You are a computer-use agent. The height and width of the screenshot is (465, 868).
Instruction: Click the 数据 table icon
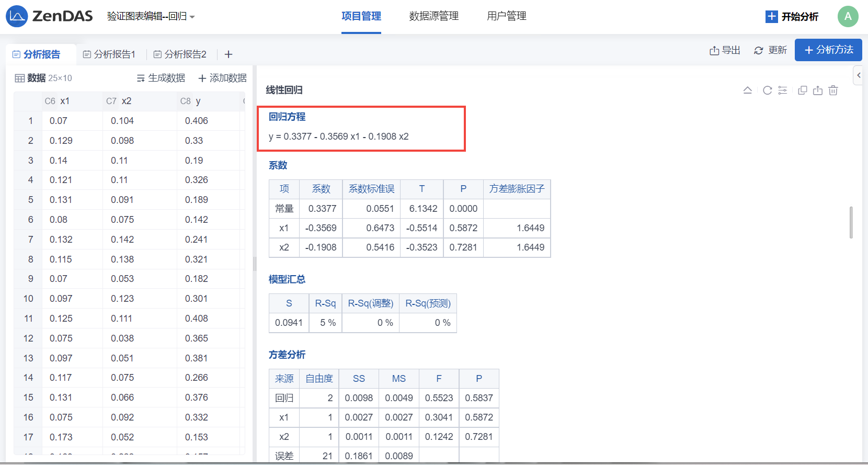pyautogui.click(x=20, y=78)
